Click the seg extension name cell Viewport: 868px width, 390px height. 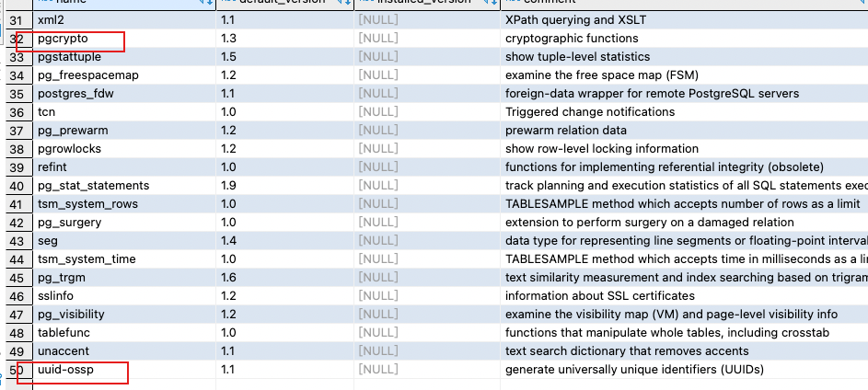click(x=48, y=241)
